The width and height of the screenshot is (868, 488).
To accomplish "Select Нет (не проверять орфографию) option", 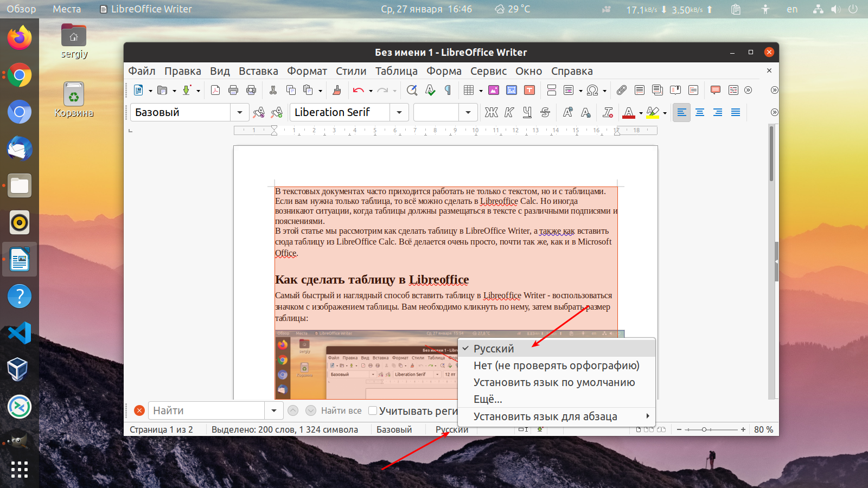I will point(557,365).
